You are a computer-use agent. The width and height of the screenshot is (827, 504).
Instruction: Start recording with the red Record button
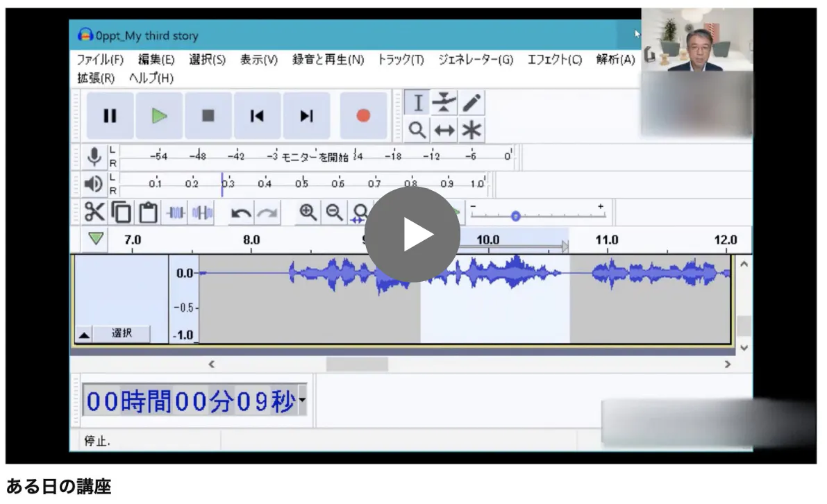tap(363, 116)
